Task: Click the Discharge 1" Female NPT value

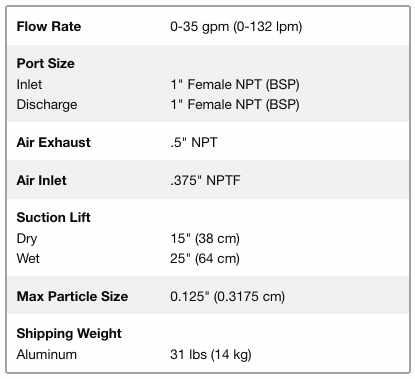Action: [235, 105]
